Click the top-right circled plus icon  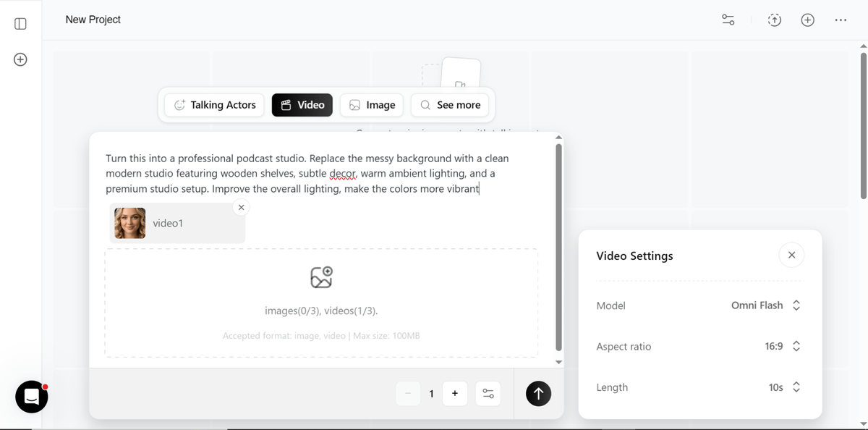pyautogui.click(x=808, y=20)
